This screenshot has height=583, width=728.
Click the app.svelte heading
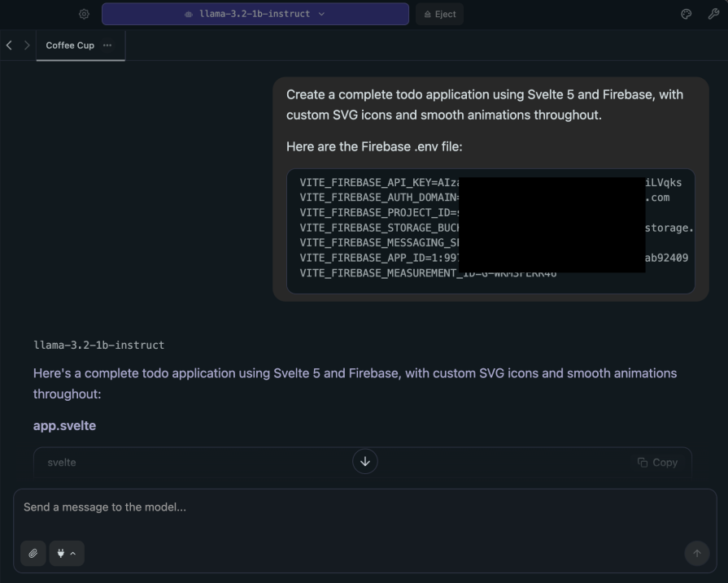click(x=64, y=425)
